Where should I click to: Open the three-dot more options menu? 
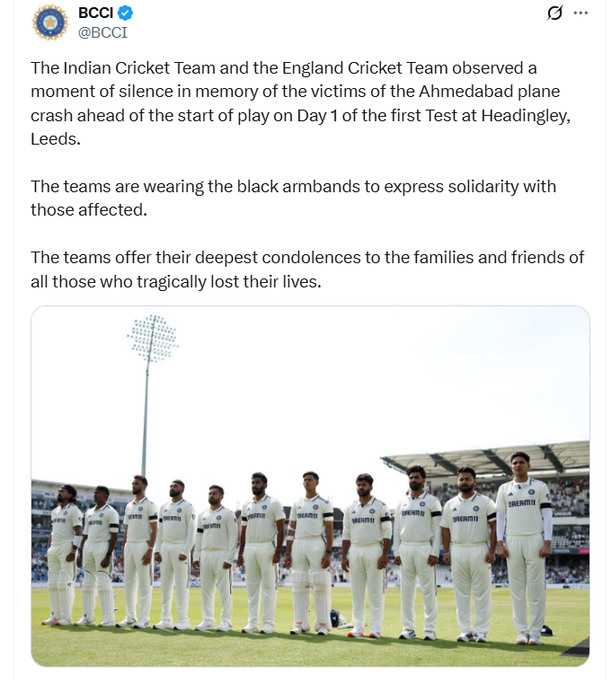[583, 13]
